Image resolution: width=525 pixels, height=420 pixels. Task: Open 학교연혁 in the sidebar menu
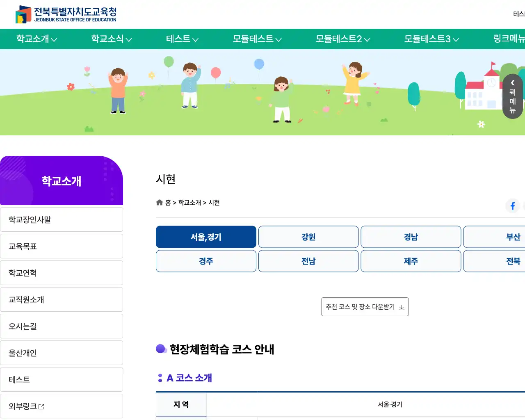(62, 273)
